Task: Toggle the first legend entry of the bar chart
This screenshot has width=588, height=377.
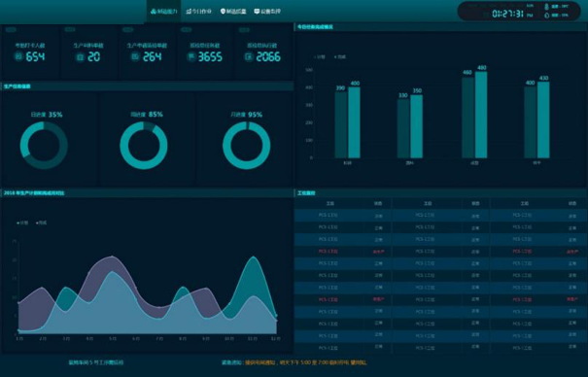Action: coord(320,57)
